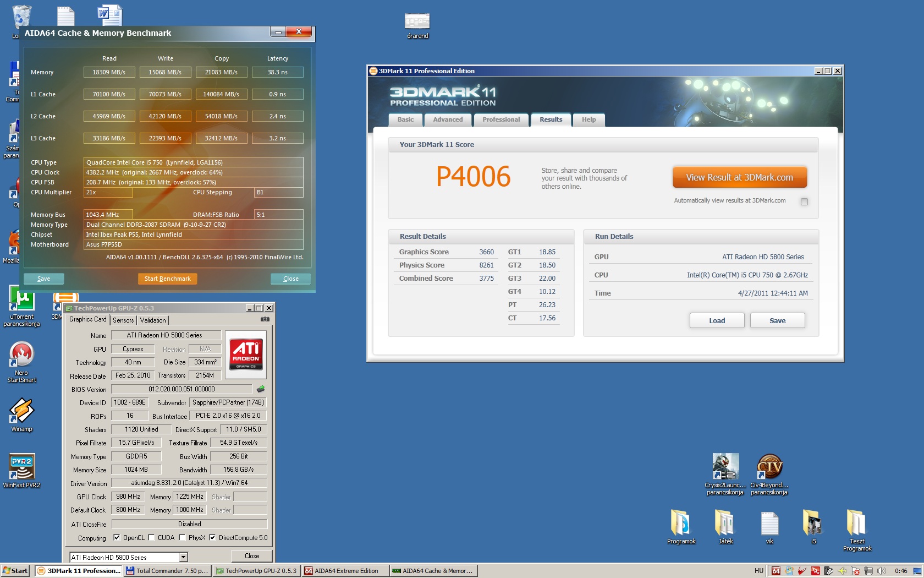924x578 pixels.
Task: Click the AIDA64 CPU Type field
Action: 193,162
